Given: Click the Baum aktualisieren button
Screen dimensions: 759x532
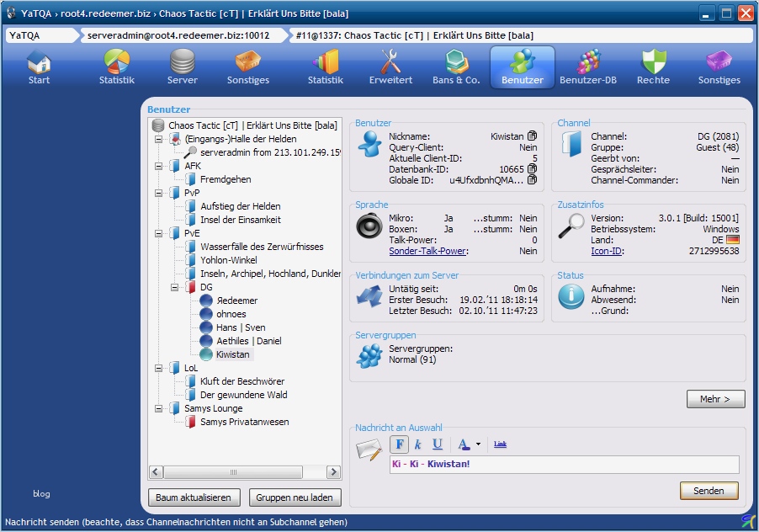Looking at the screenshot, I should coord(195,497).
